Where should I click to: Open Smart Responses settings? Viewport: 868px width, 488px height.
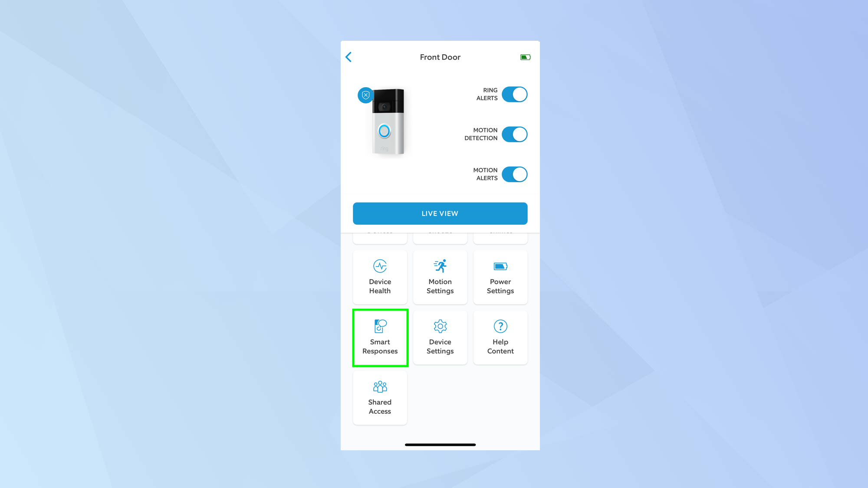tap(380, 337)
